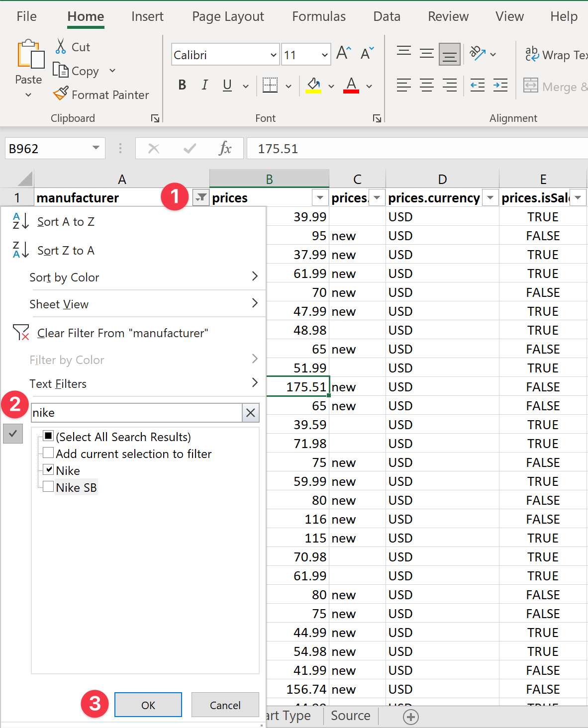Uncheck the Nike checkbox
This screenshot has height=728, width=588.
click(x=48, y=470)
